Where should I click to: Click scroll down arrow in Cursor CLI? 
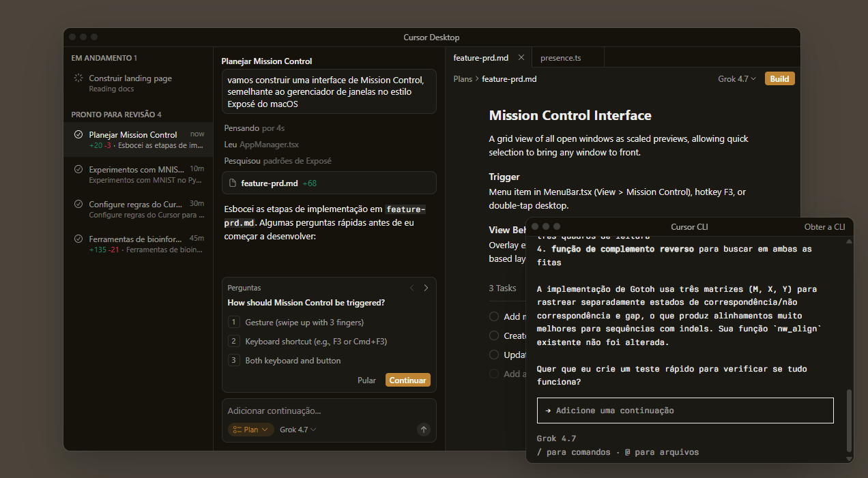(x=849, y=458)
